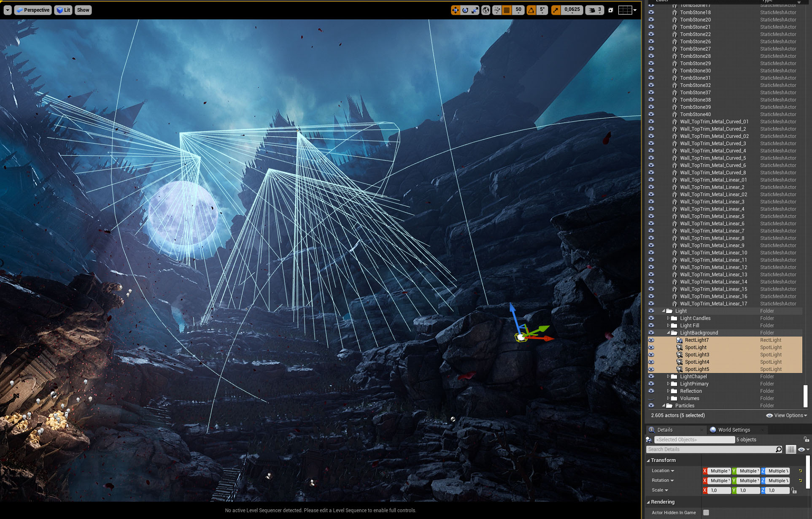Screen dimensions: 812x519
Task: Expand the Light Candles folder
Action: (668, 318)
